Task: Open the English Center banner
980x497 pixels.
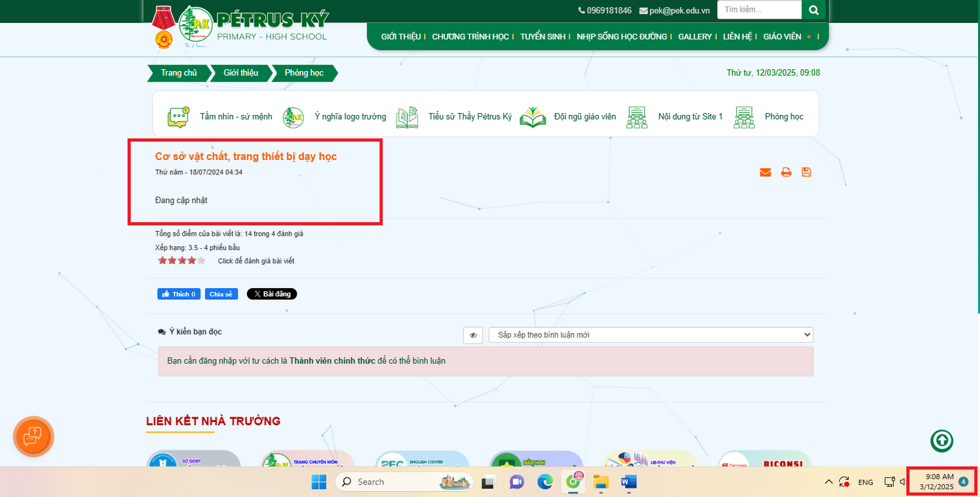Action: [x=422, y=458]
